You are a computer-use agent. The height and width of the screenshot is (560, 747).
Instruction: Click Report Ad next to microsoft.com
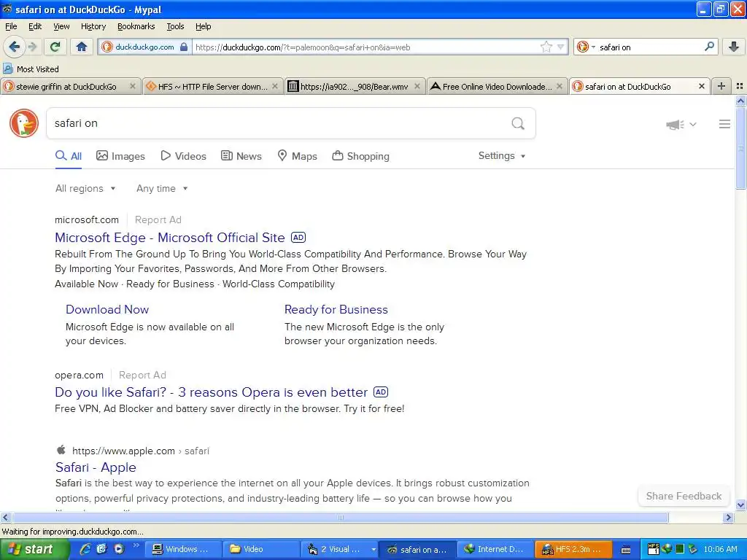(158, 220)
